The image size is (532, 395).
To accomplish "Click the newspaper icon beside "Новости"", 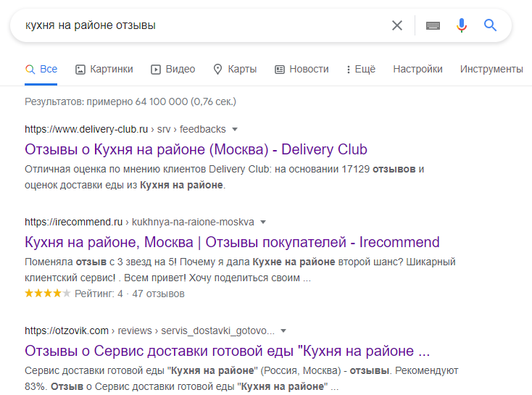I will tap(279, 70).
